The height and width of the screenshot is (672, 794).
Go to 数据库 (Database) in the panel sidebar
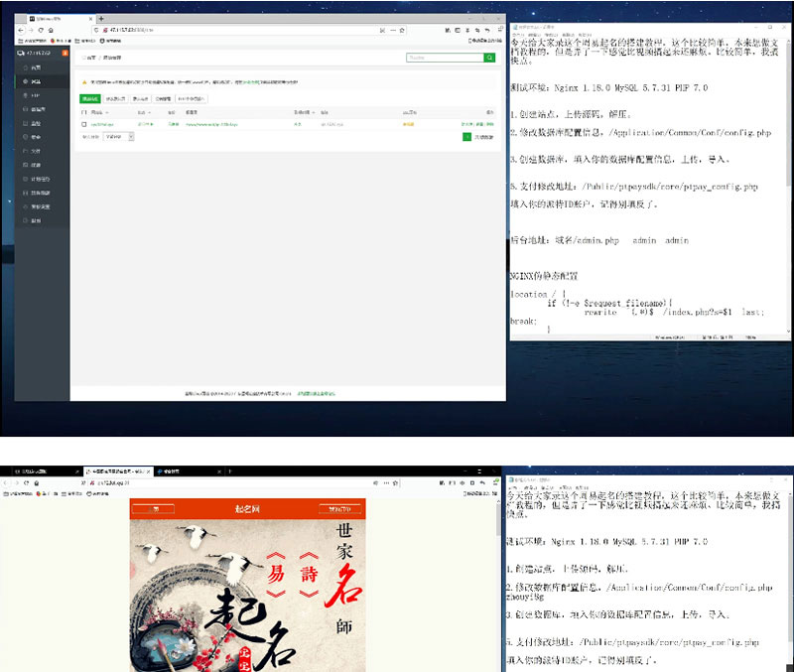point(38,109)
